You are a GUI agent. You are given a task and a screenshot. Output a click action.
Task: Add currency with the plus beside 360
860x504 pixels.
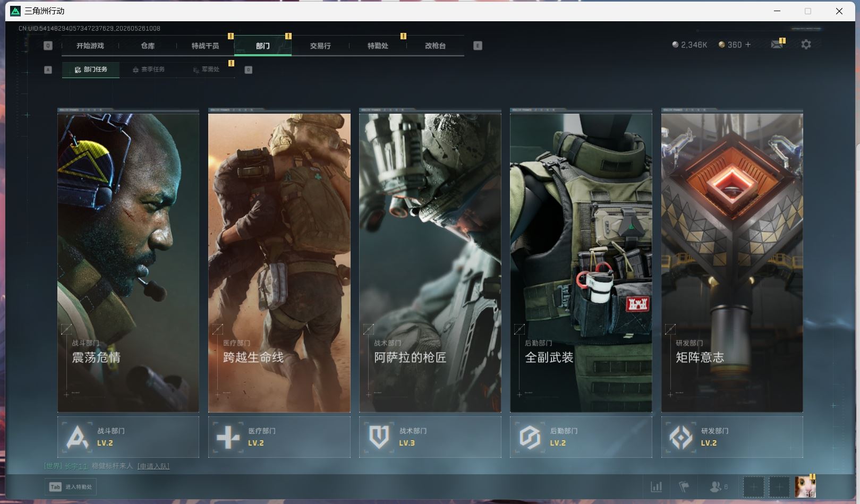click(748, 45)
